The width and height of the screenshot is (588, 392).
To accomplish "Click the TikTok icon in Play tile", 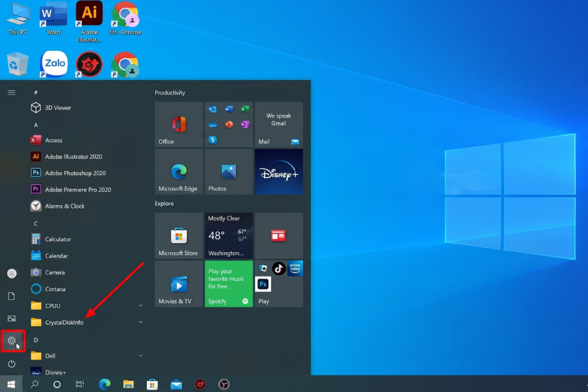I will point(278,269).
